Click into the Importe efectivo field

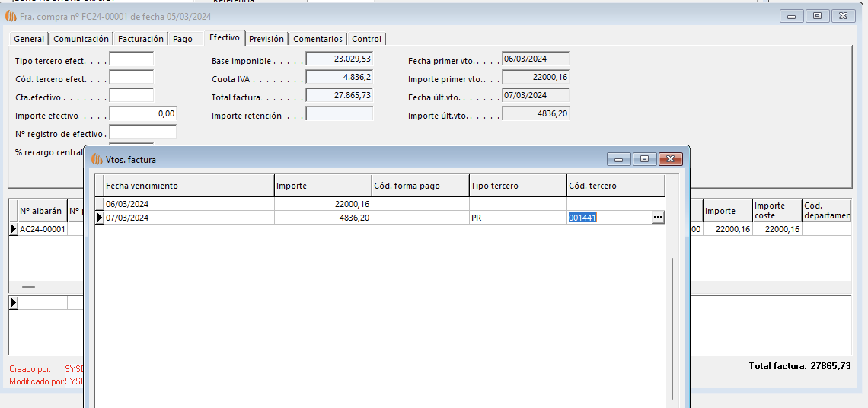click(143, 114)
